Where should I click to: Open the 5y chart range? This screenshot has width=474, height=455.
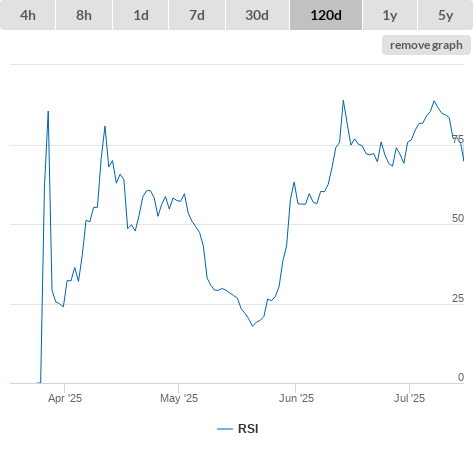pos(445,15)
